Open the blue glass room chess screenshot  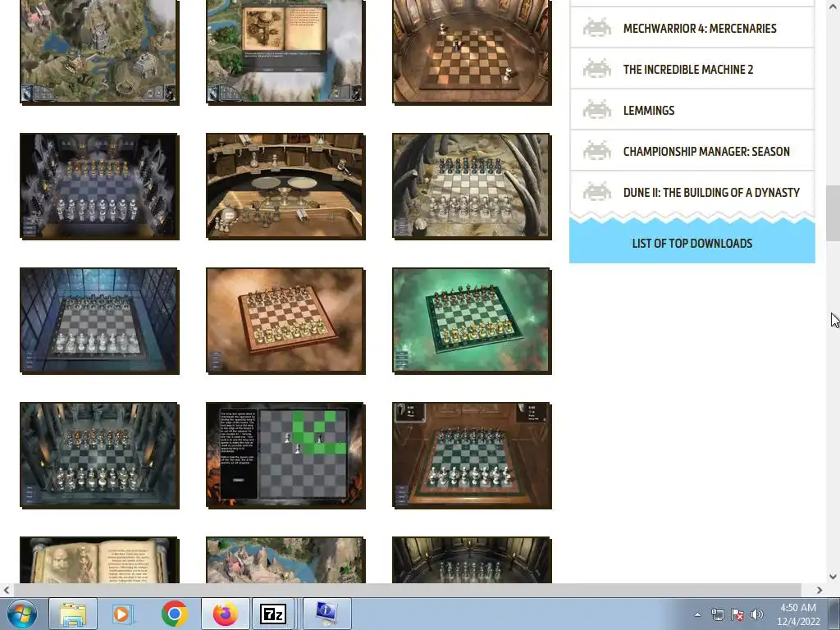tap(99, 321)
